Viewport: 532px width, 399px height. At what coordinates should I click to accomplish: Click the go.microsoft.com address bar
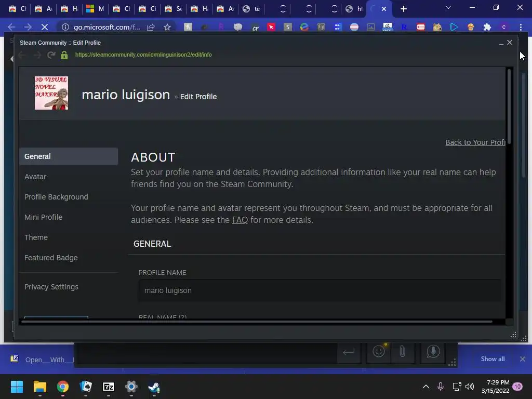107,27
